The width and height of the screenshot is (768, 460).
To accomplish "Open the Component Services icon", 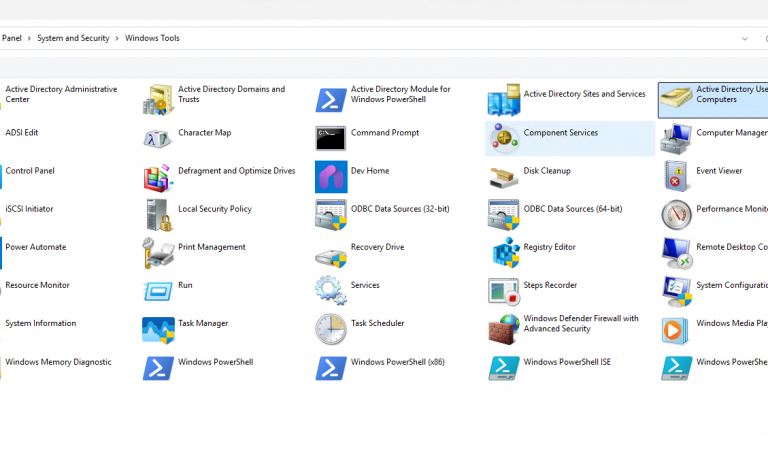I will 504,138.
